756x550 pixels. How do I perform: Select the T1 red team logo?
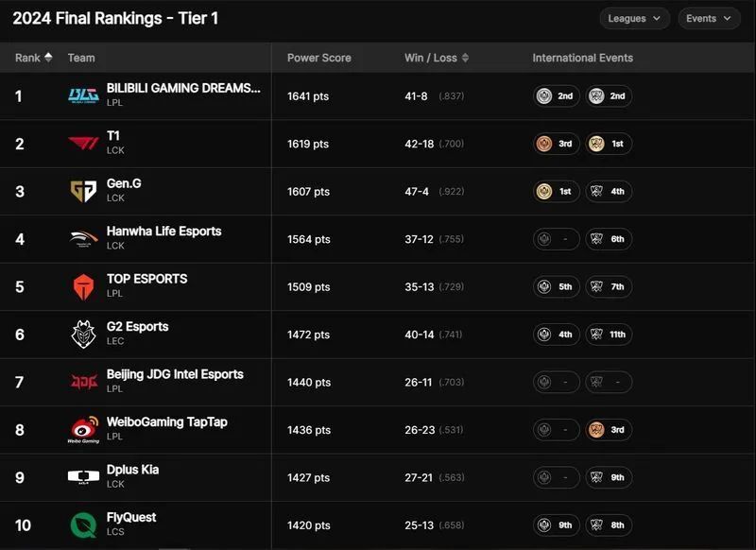pos(83,143)
